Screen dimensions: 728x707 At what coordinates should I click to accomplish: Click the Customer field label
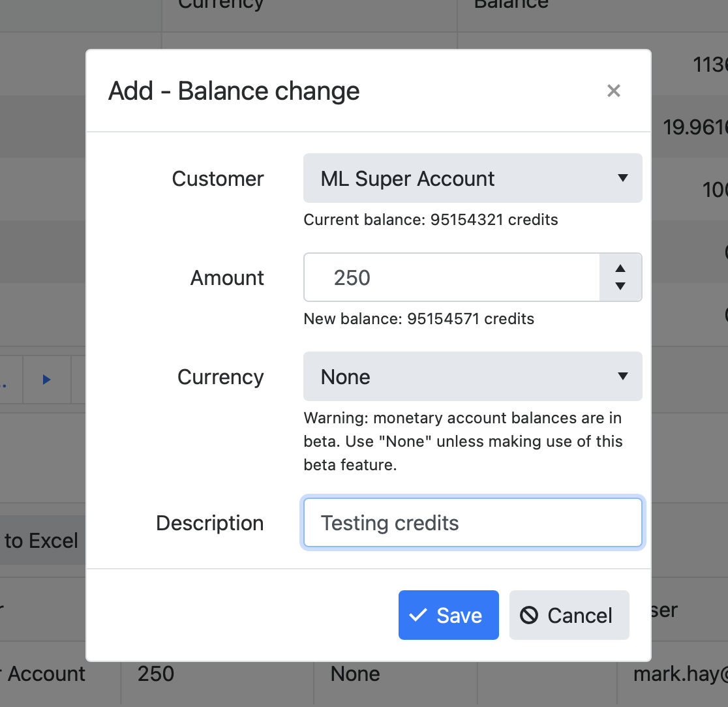tap(218, 179)
